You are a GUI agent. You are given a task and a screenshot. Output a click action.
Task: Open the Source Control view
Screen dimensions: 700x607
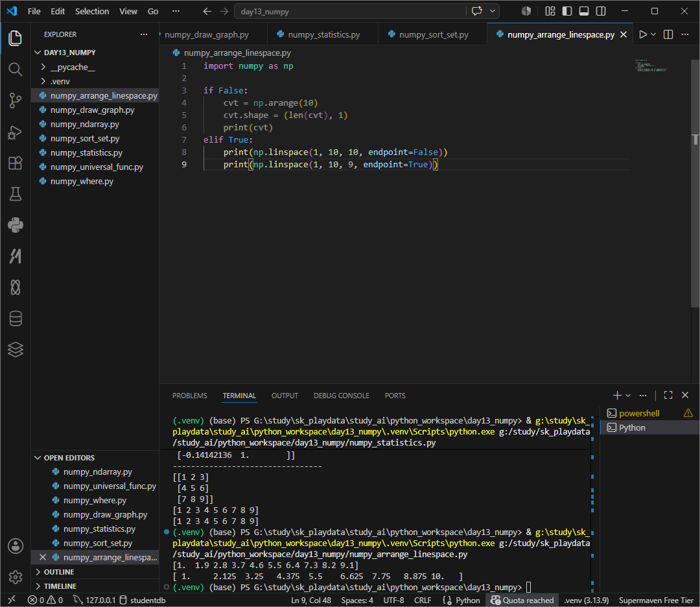(15, 100)
